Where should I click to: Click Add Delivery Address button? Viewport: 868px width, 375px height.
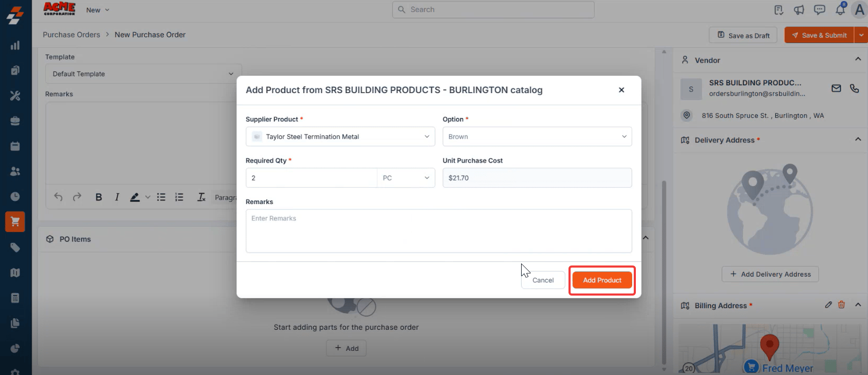(x=770, y=274)
